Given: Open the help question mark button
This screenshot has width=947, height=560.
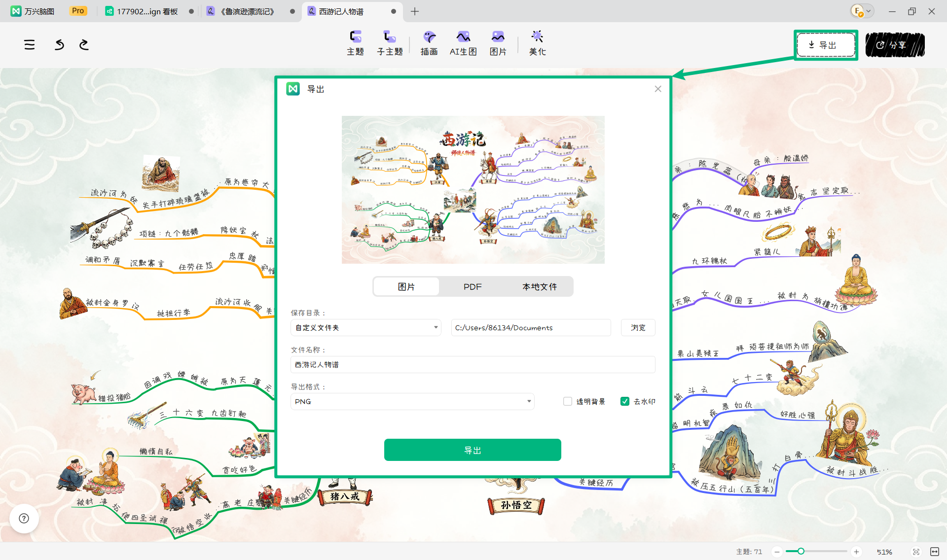Looking at the screenshot, I should click(24, 518).
